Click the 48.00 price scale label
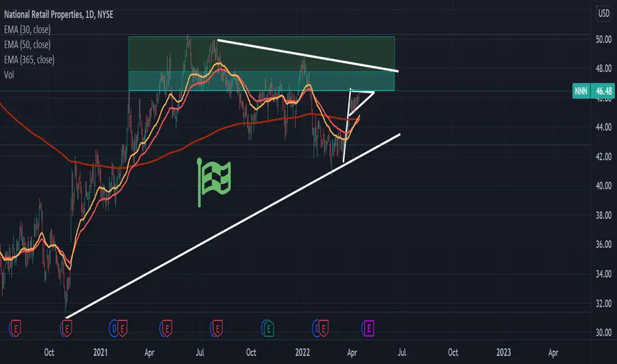The height and width of the screenshot is (364, 617). pos(603,68)
